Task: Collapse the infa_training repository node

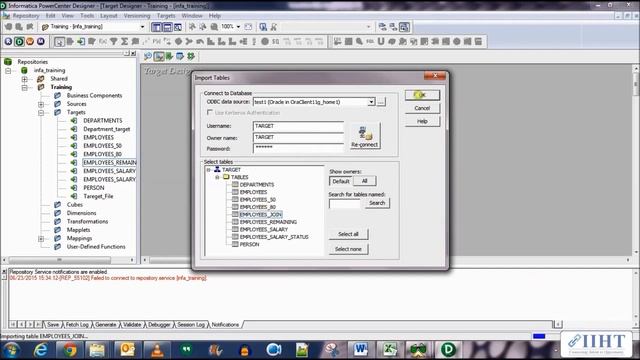Action: click(x=8, y=71)
